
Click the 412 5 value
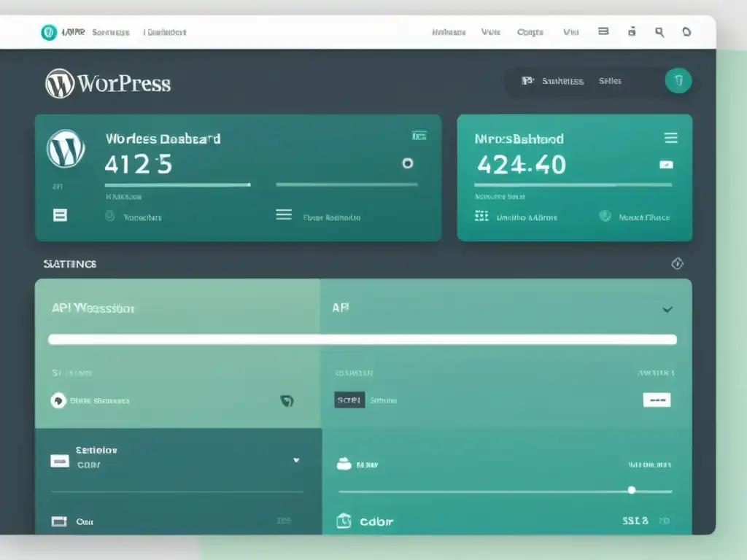138,164
